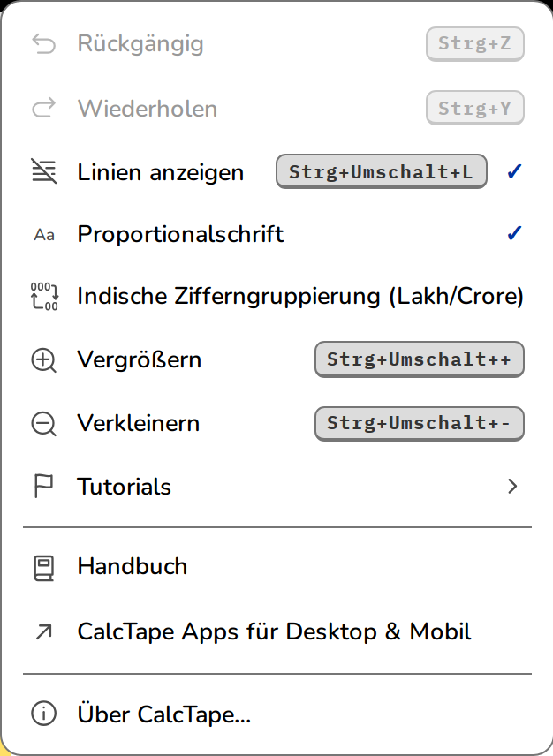
Task: Open the Tutorials submenu
Action: pos(277,486)
